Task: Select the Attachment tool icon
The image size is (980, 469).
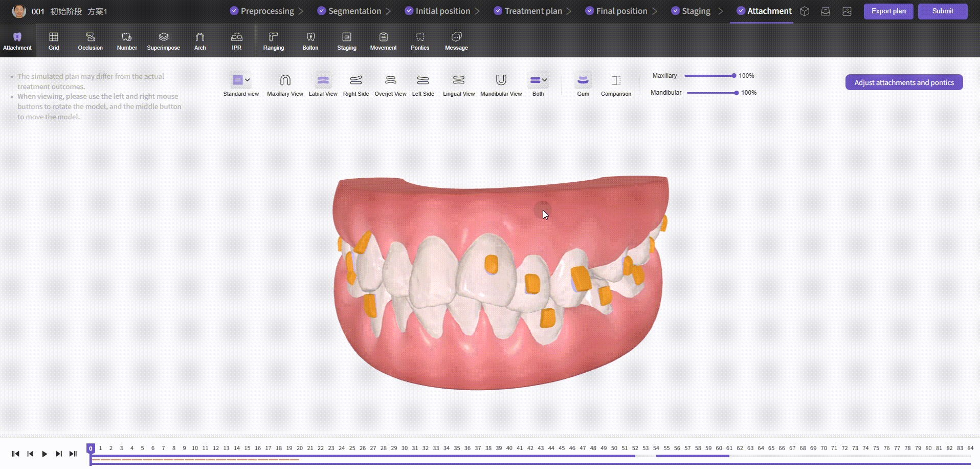Action: (x=17, y=41)
